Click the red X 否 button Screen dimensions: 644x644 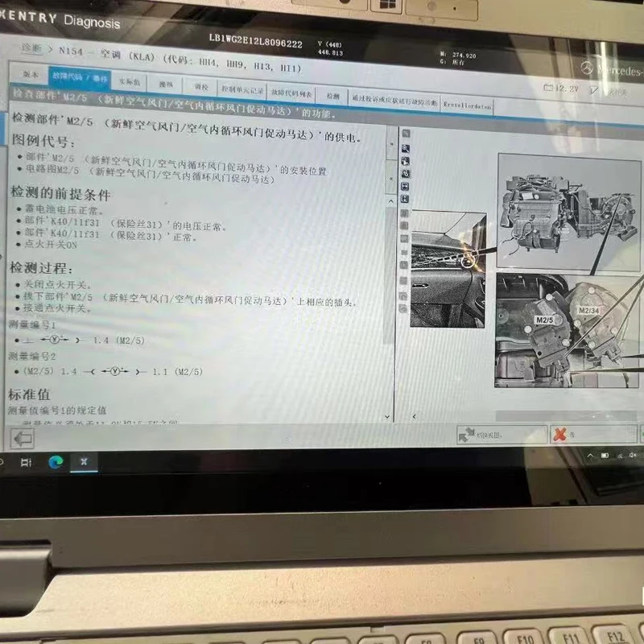pos(593,434)
